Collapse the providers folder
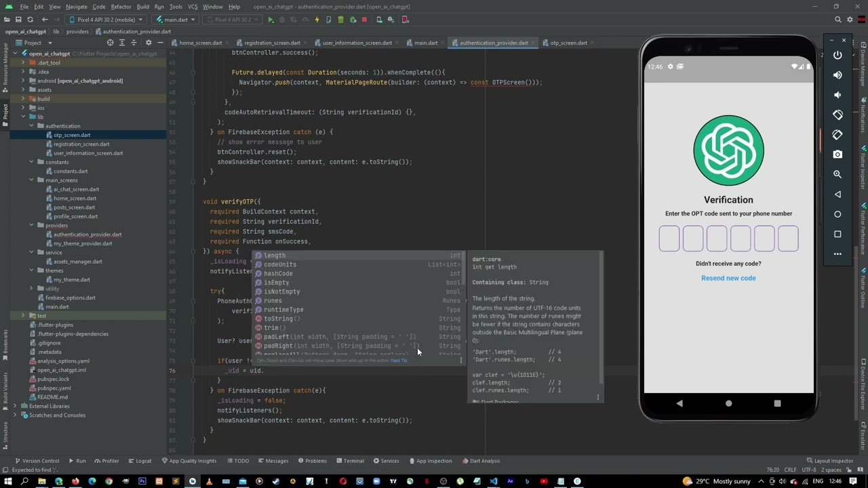 (x=31, y=225)
